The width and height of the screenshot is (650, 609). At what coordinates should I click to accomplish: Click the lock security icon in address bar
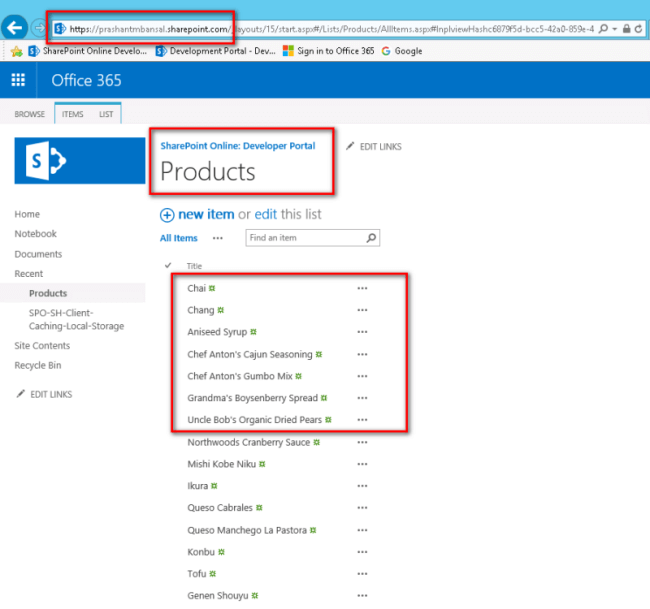tap(626, 29)
